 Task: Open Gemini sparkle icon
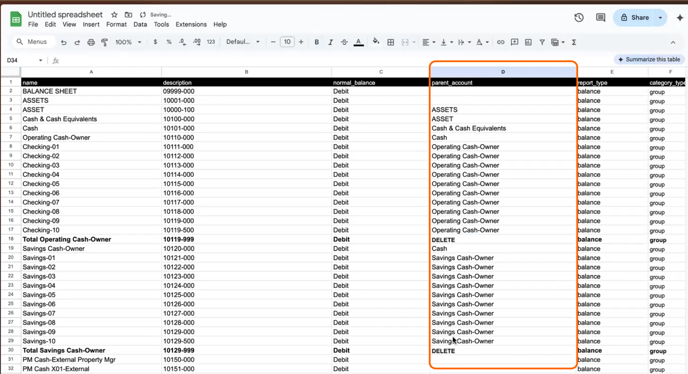click(x=680, y=18)
